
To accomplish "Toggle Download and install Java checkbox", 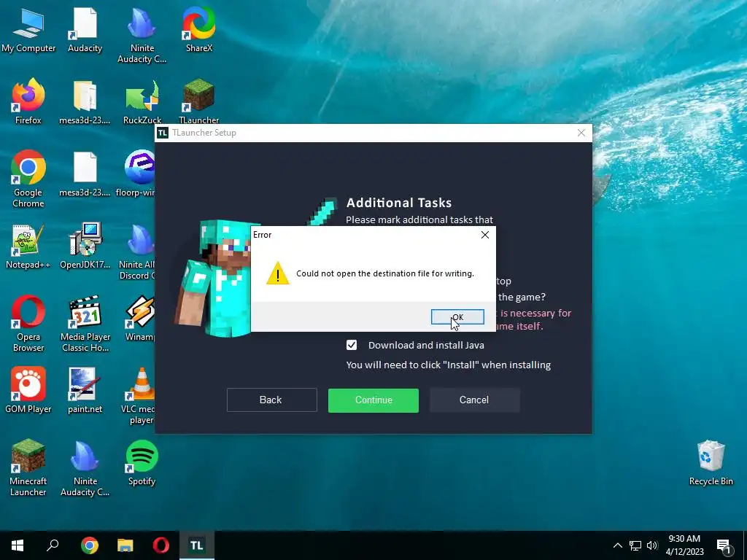I will pos(352,345).
